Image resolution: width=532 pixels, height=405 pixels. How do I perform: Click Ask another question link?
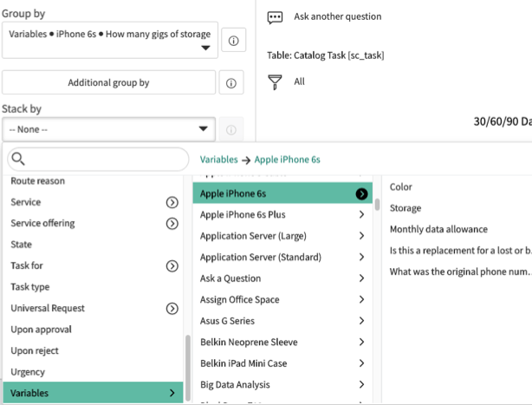pyautogui.click(x=338, y=16)
